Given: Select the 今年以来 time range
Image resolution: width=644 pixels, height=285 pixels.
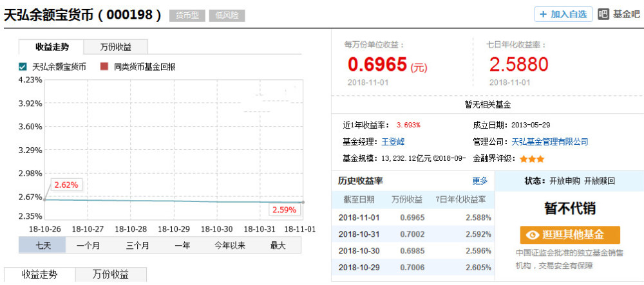Looking at the screenshot, I should 230,246.
